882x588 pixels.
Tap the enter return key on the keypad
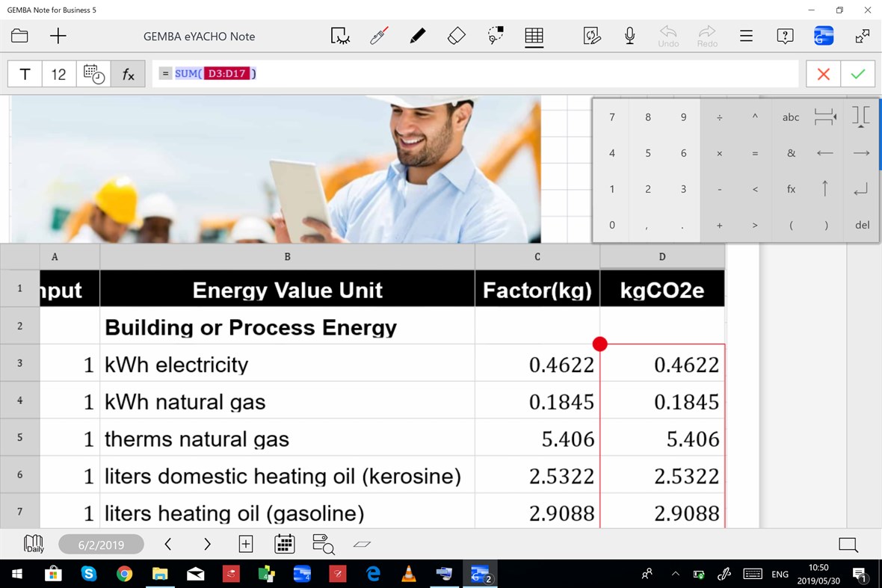(x=861, y=190)
